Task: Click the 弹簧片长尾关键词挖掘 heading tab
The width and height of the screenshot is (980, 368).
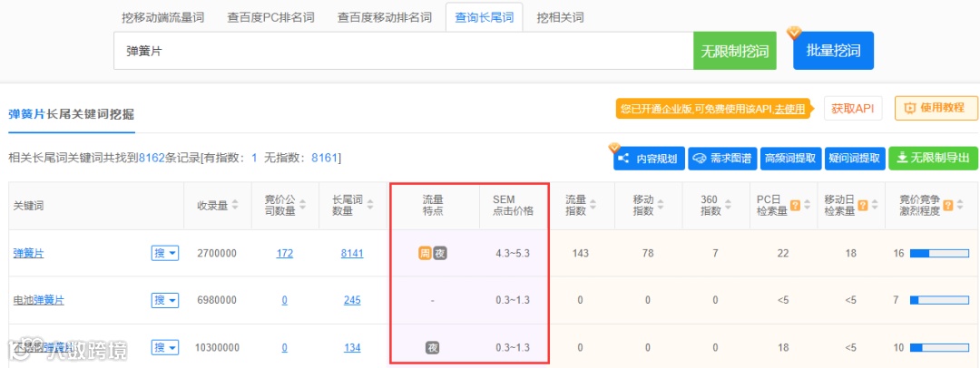Action: point(72,115)
